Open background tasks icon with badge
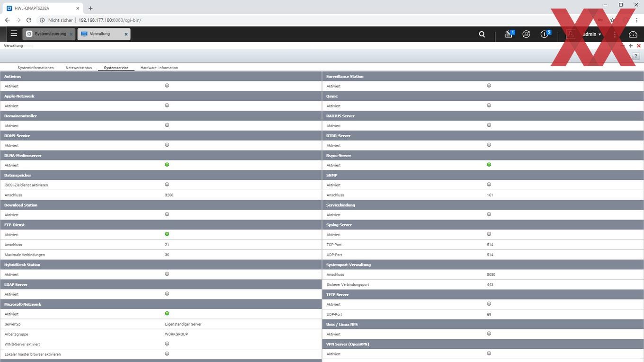644x362 pixels. point(509,34)
